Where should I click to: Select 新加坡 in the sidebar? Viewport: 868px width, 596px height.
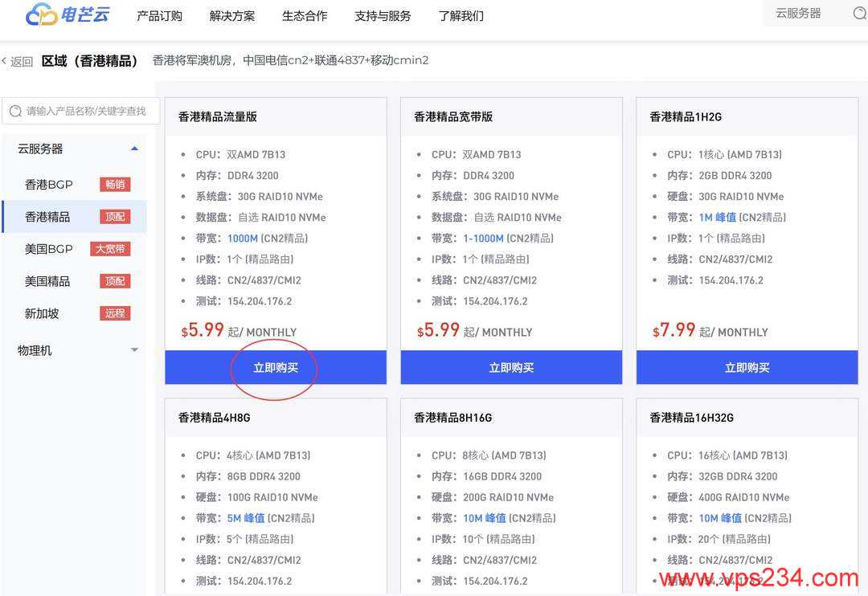coord(42,313)
